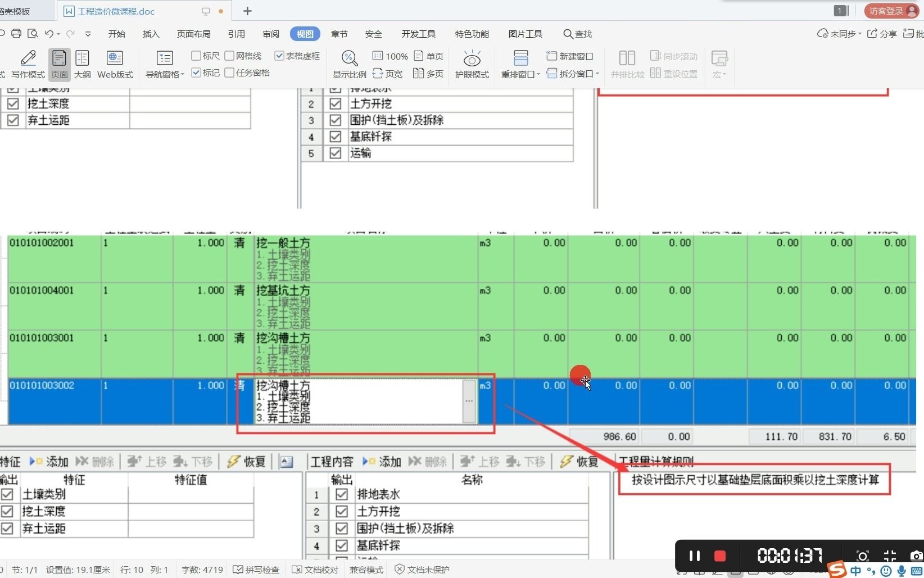Switch to Web版式 layout view
The image size is (924, 578).
coord(115,64)
